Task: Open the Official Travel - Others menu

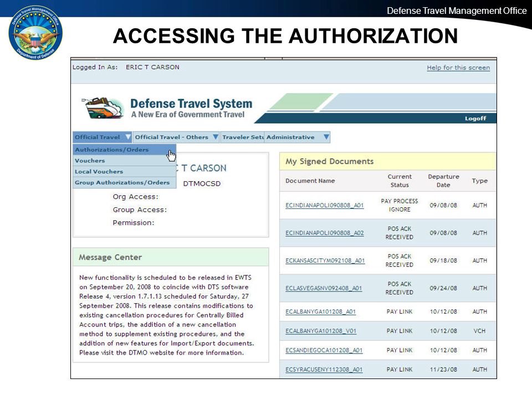Action: pos(176,137)
